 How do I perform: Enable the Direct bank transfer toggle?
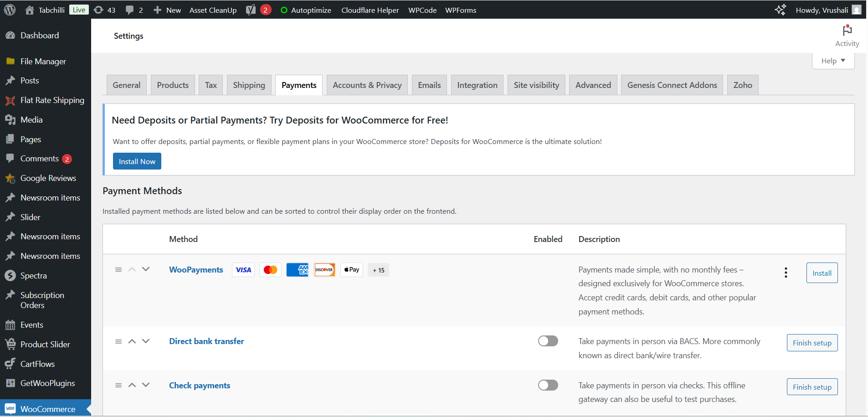coord(548,341)
